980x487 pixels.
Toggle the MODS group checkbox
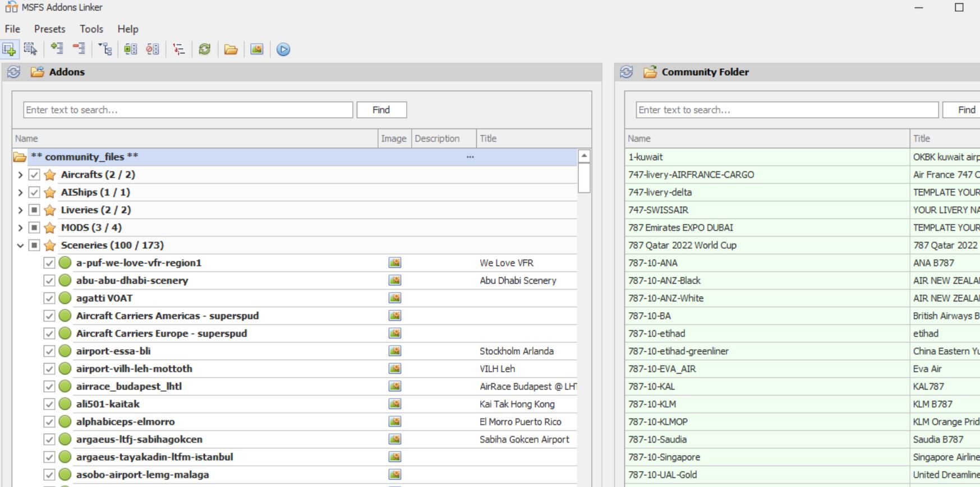(x=34, y=228)
